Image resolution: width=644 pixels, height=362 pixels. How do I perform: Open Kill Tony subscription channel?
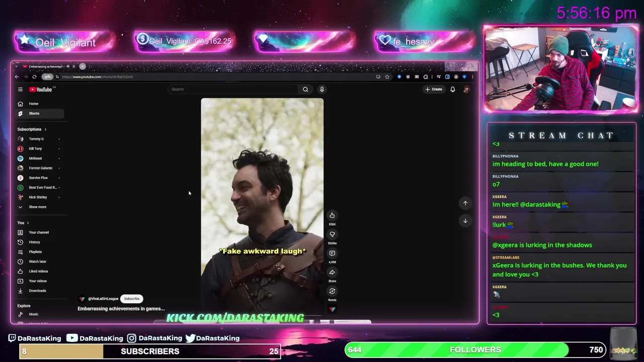39,149
